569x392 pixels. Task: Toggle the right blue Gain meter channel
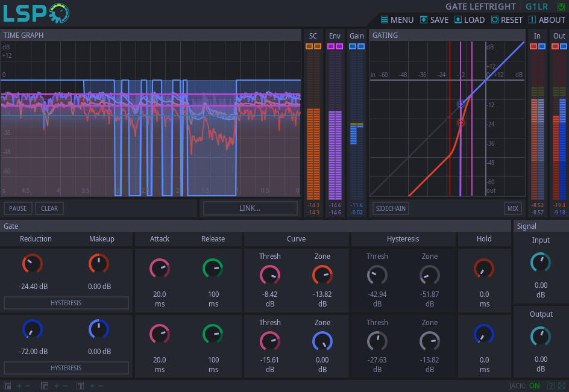361,46
